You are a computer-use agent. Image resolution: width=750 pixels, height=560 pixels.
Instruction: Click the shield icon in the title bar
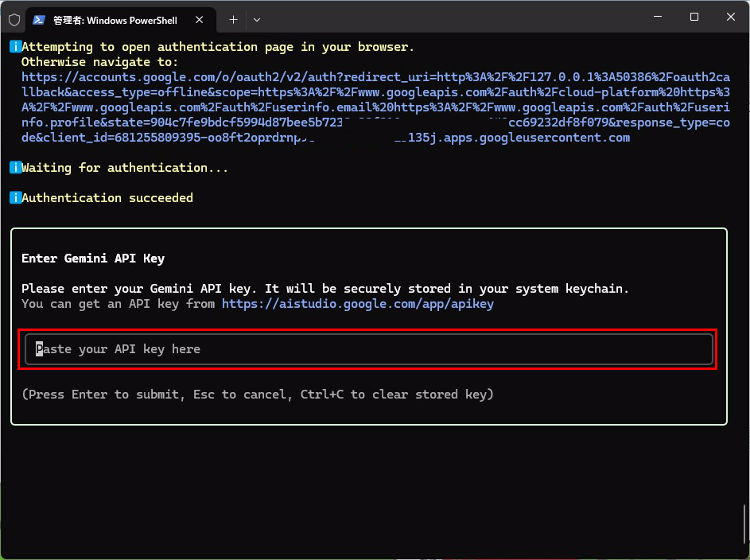pyautogui.click(x=14, y=20)
